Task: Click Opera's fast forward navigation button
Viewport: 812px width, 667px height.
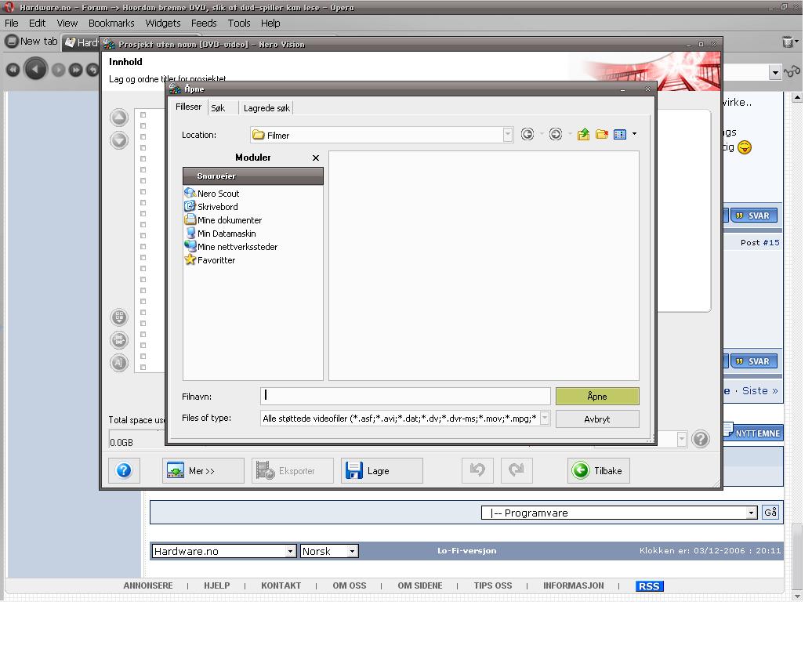Action: [x=75, y=70]
